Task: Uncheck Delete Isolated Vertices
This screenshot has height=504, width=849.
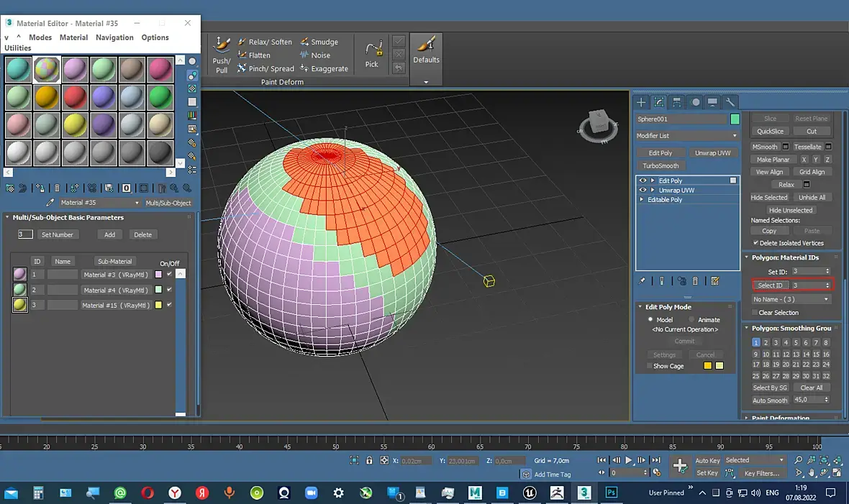Action: click(755, 243)
